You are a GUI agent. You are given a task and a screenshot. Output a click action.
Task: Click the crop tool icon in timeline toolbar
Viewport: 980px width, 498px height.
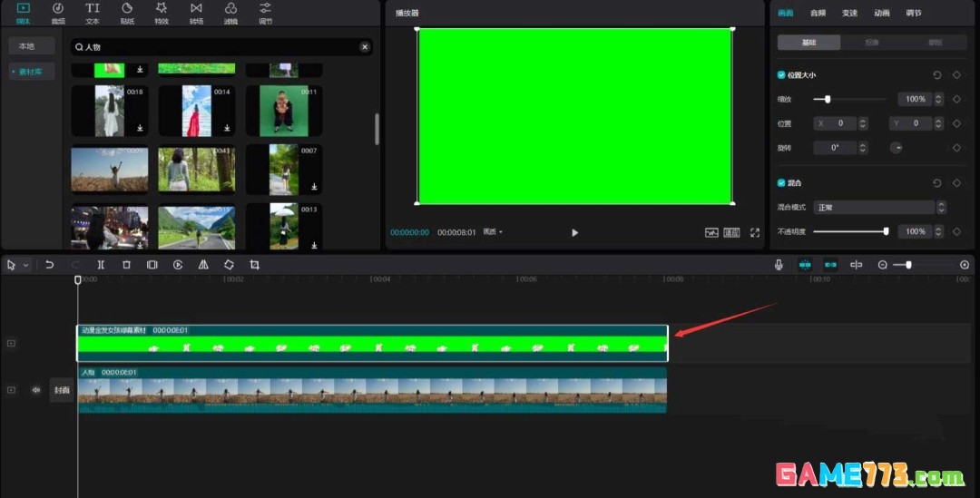pos(254,265)
